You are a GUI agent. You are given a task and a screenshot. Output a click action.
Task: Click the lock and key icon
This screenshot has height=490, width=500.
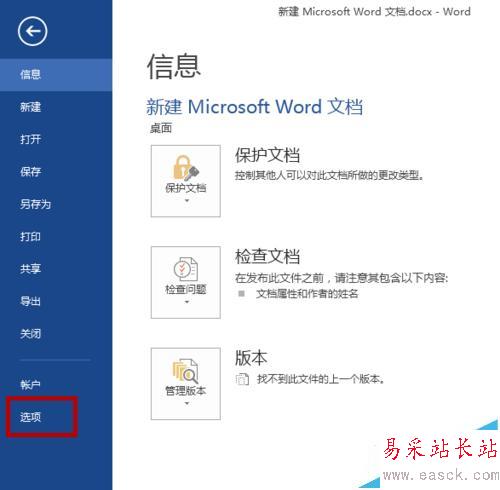coord(185,168)
